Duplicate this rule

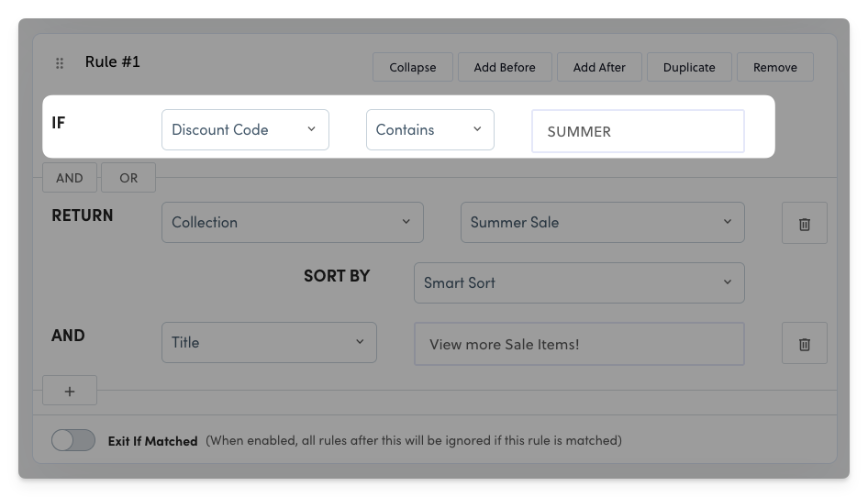click(x=689, y=67)
